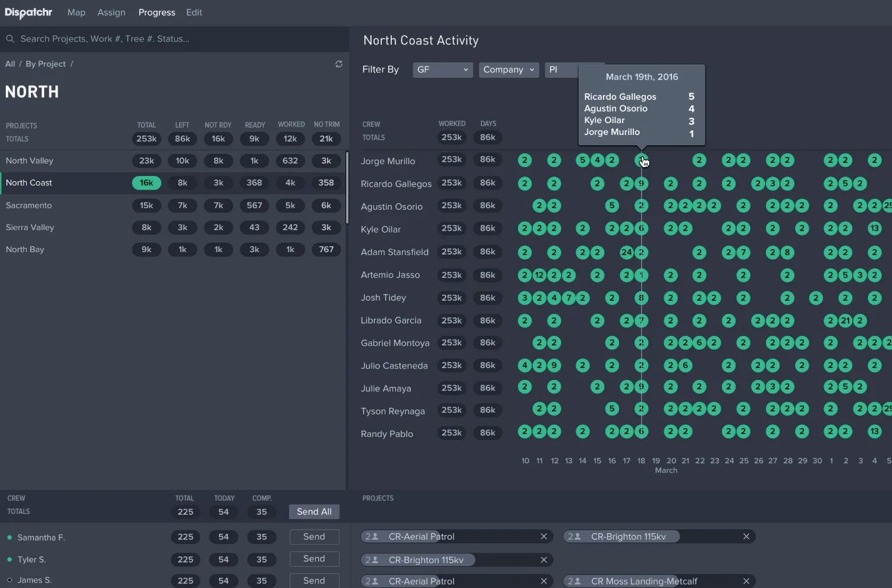This screenshot has height=588, width=892.
Task: Click the By Project breadcrumb link
Action: [46, 64]
